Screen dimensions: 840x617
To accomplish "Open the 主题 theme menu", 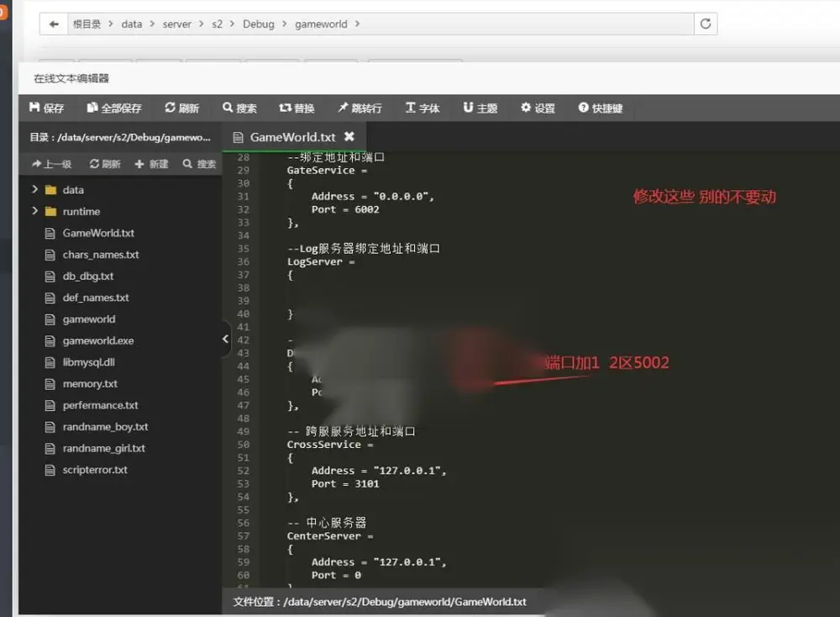I will (x=480, y=108).
